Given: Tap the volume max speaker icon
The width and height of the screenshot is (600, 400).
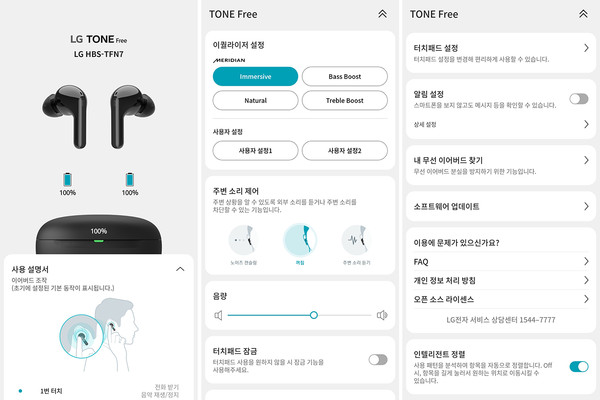Looking at the screenshot, I should [382, 315].
